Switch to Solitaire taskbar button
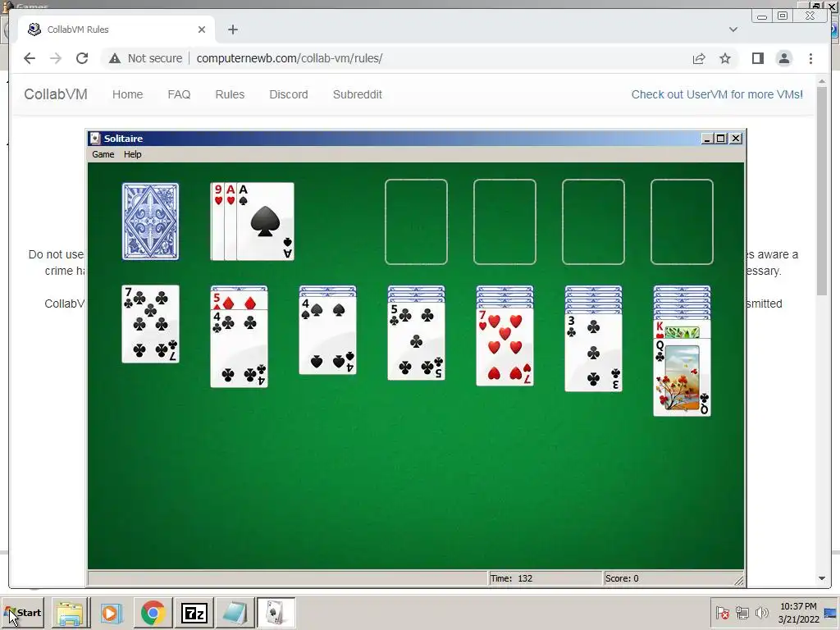Image resolution: width=840 pixels, height=630 pixels. tap(276, 613)
